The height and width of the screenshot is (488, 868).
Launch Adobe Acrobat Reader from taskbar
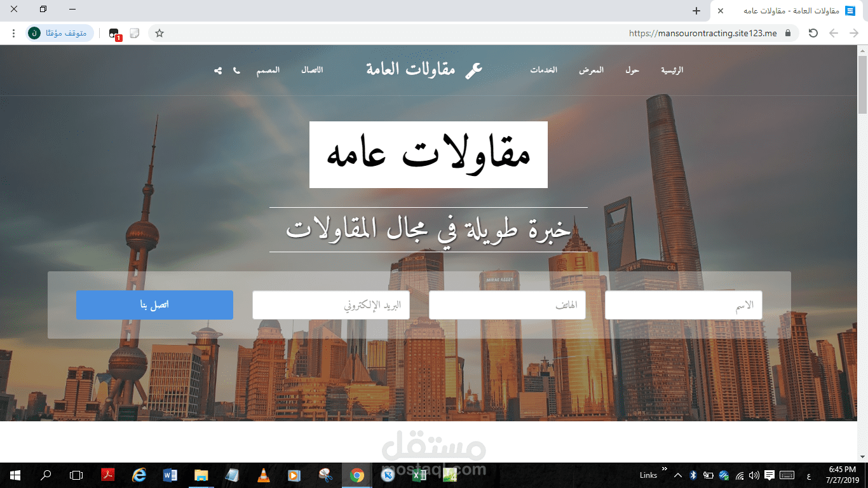[x=107, y=475]
